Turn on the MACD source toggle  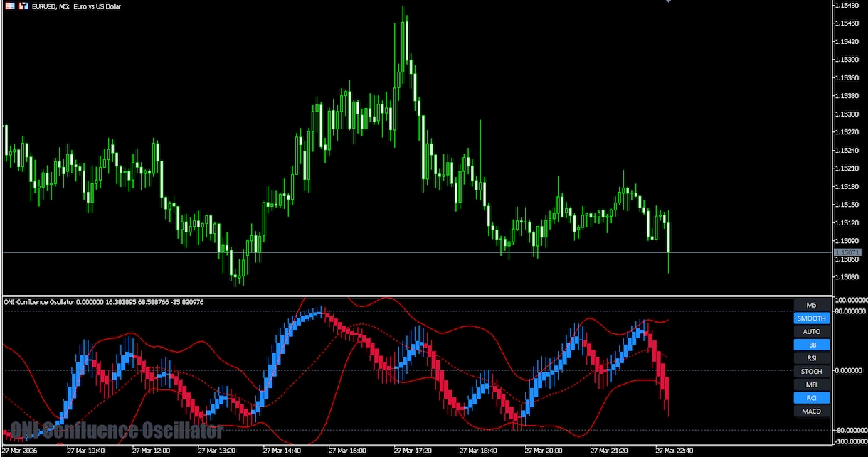coord(812,412)
